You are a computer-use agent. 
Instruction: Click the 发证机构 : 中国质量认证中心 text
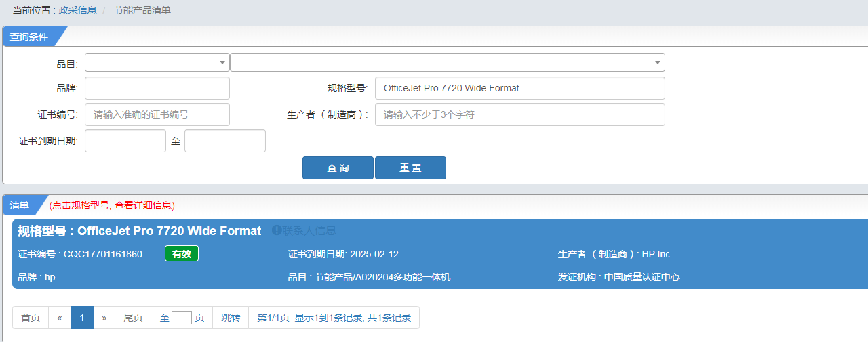[619, 277]
